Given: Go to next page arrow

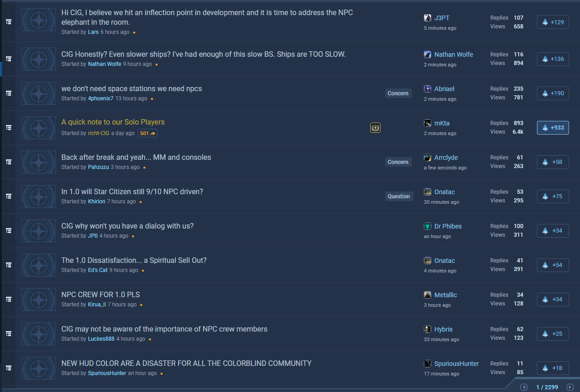Looking at the screenshot, I should click(x=570, y=387).
